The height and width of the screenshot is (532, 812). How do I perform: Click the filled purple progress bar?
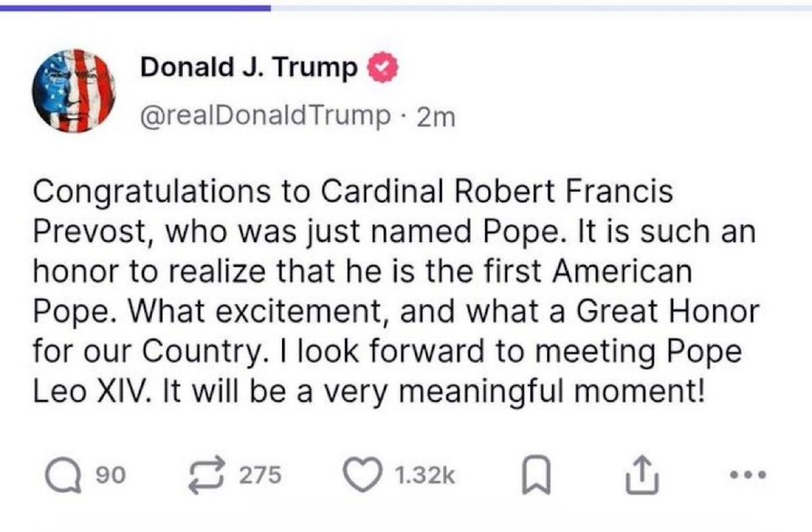(x=135, y=8)
